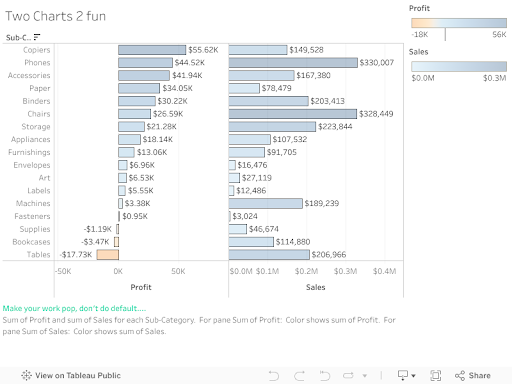Enter full screen with the fullscreen icon
This screenshot has width=512, height=384.
[x=435, y=376]
